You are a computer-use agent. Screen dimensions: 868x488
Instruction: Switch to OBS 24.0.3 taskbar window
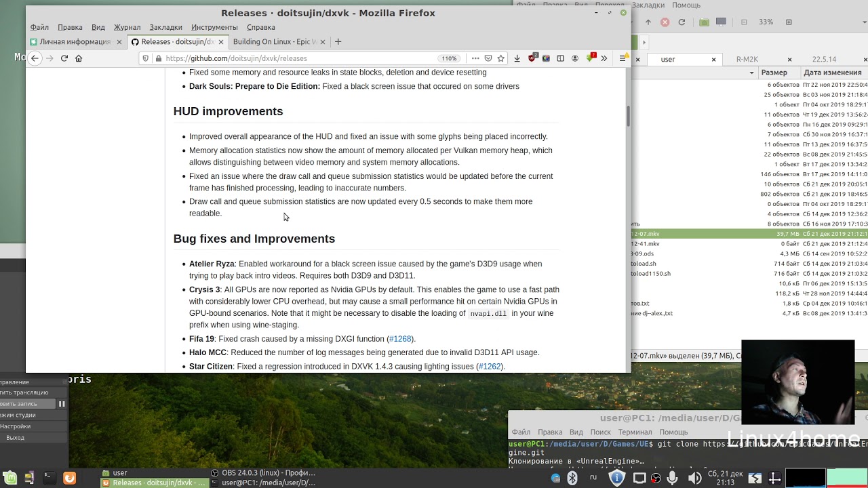click(x=263, y=472)
